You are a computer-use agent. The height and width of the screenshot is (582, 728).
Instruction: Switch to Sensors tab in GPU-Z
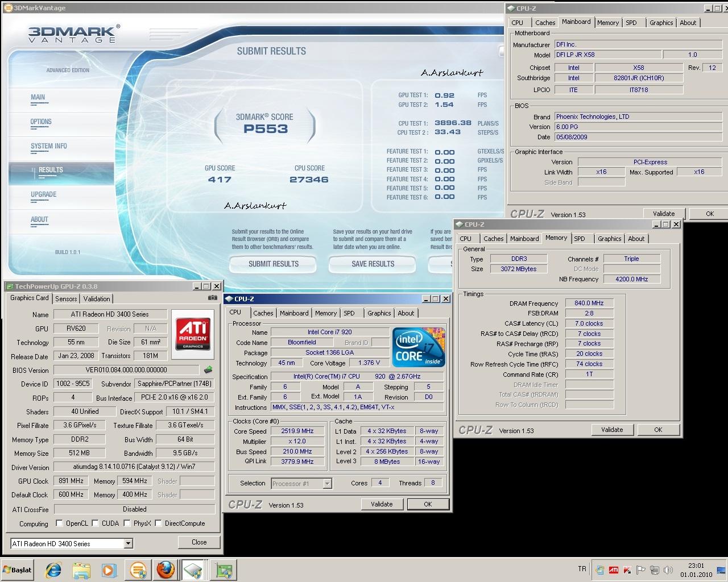[x=66, y=298]
